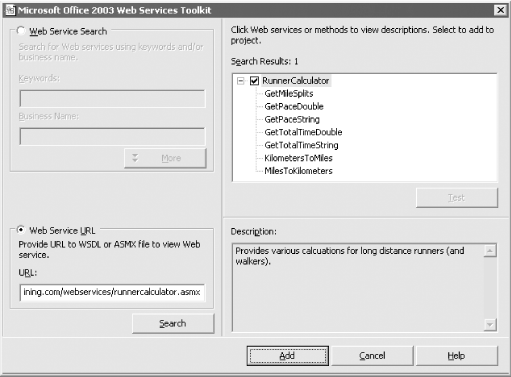This screenshot has height=377, width=511.
Task: Close the Web Services Toolkit dialog
Action: pos(500,10)
